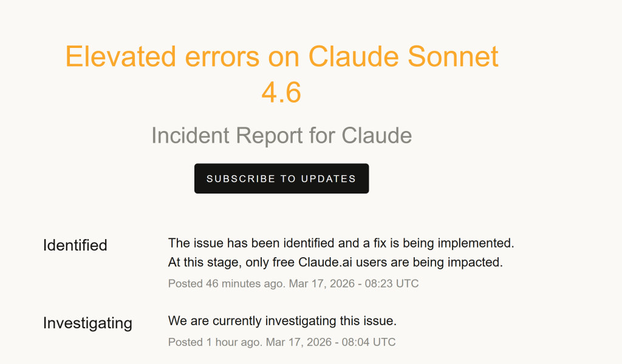Open the Claude link in the subtitle
The width and height of the screenshot is (622, 364).
[x=377, y=135]
